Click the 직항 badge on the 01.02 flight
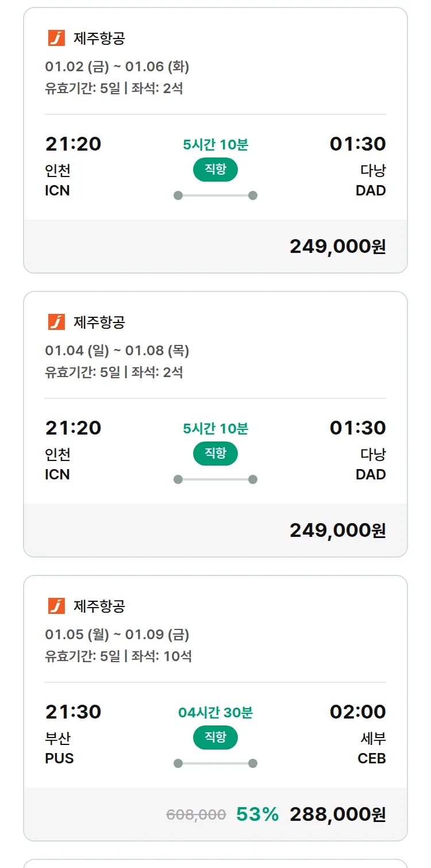 [x=215, y=170]
